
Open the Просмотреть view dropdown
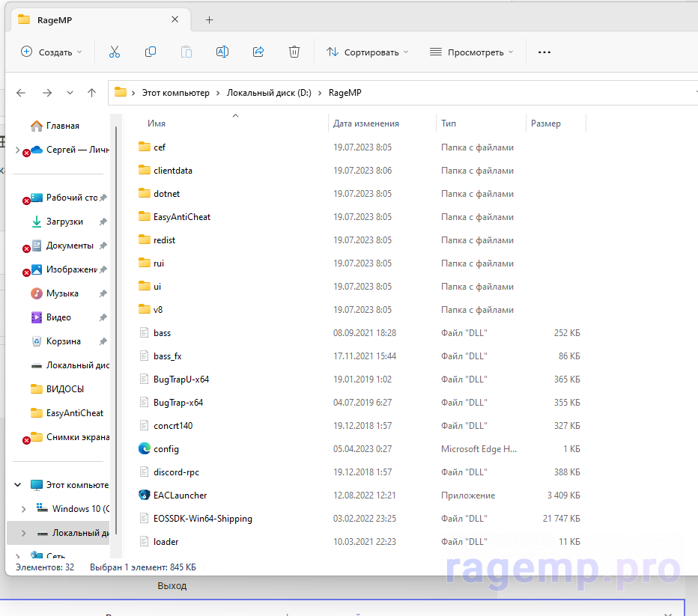coord(471,52)
